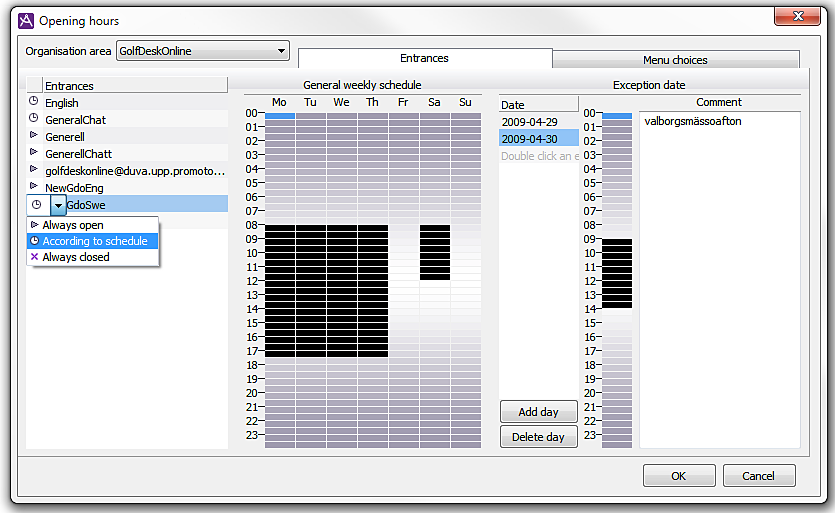Confirm with the OK button
This screenshot has height=513, width=835.
[x=679, y=476]
